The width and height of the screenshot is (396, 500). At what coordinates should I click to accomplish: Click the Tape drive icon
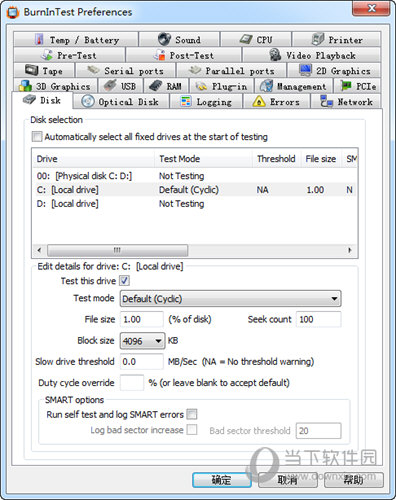click(x=32, y=70)
